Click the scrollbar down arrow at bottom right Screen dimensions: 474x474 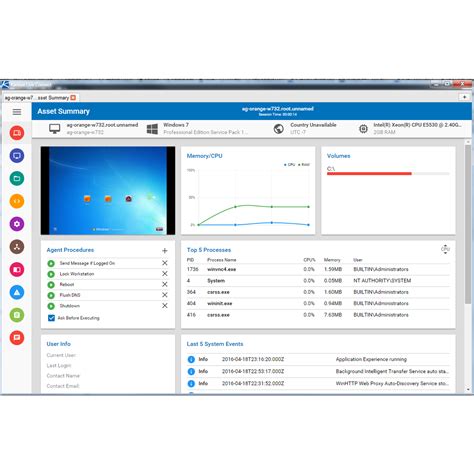click(x=468, y=389)
